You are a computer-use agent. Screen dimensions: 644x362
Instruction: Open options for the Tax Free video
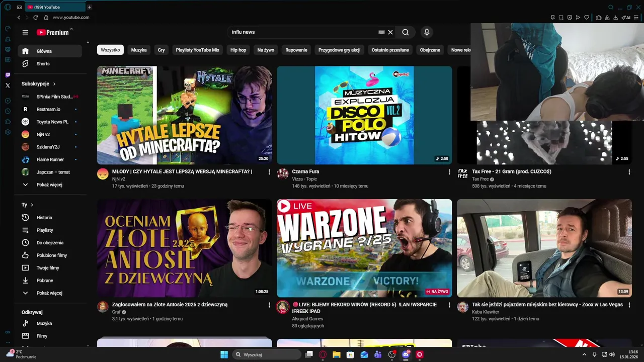[x=629, y=172]
